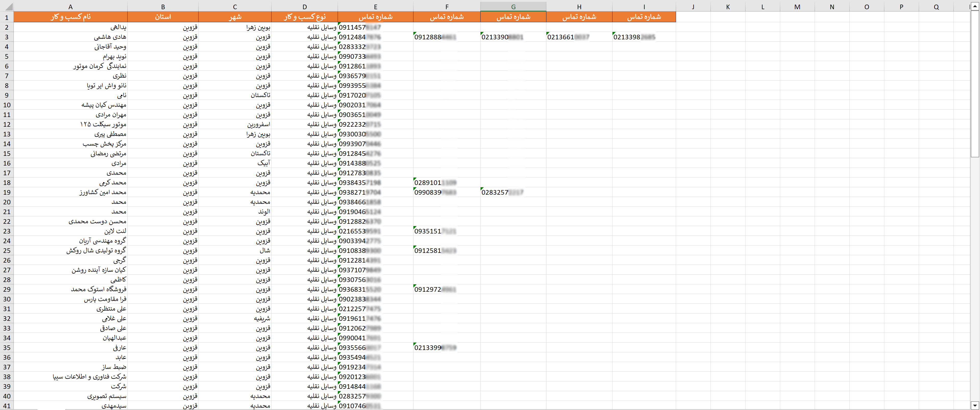Select cell 'محمد امین کشاورز'
Image resolution: width=980 pixels, height=410 pixels.
point(70,192)
